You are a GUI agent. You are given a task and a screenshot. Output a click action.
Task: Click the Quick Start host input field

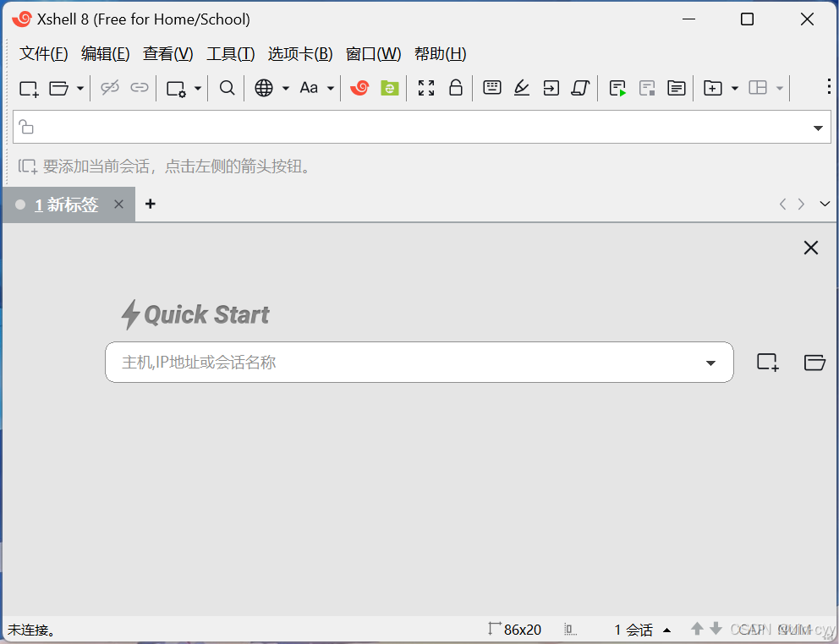coord(419,362)
